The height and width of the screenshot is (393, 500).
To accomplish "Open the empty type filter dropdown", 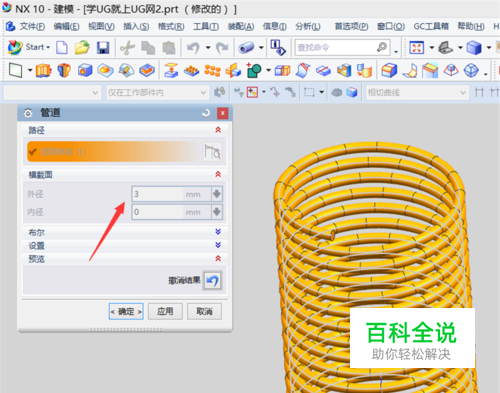I will (x=52, y=93).
